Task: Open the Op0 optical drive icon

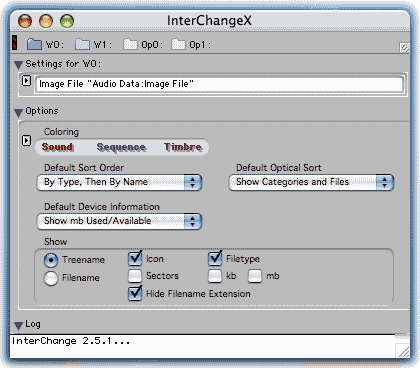Action: [x=130, y=44]
